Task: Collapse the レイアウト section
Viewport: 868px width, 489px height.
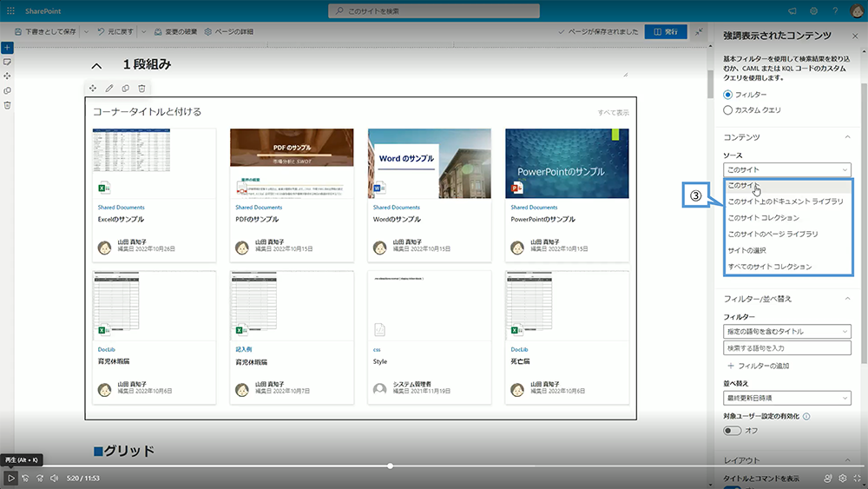Action: coord(847,459)
